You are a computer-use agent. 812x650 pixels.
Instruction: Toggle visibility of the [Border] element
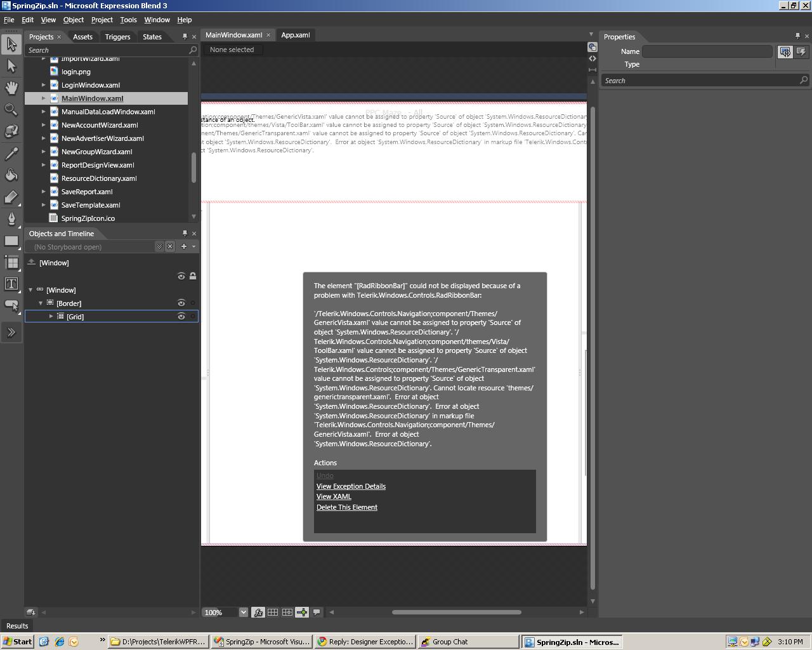point(181,303)
